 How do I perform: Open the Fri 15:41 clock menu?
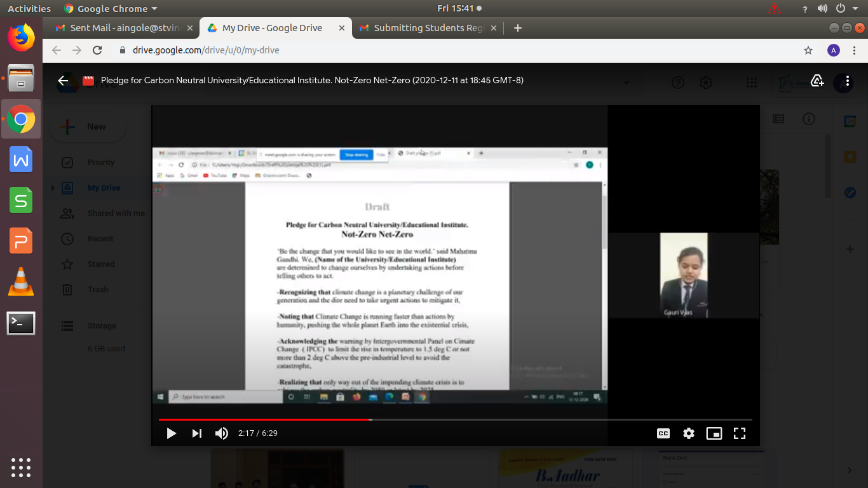(459, 9)
